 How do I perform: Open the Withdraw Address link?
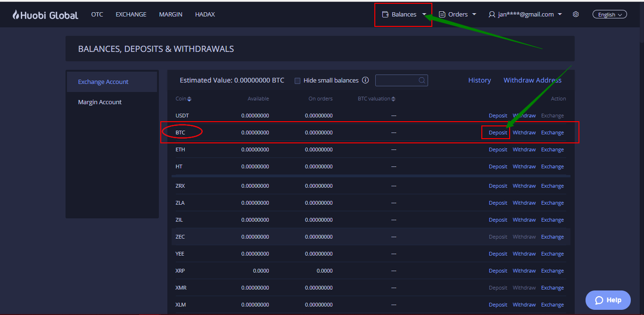point(532,80)
